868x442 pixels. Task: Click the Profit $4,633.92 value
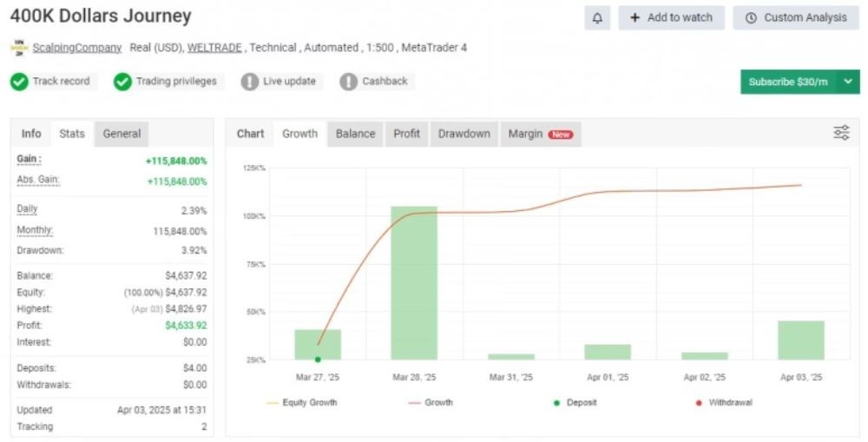(x=186, y=326)
